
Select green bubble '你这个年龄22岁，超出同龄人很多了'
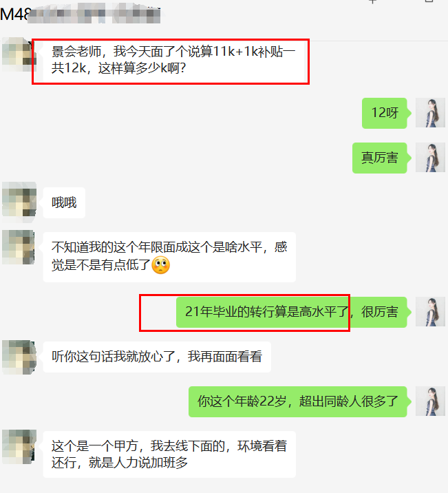(298, 401)
